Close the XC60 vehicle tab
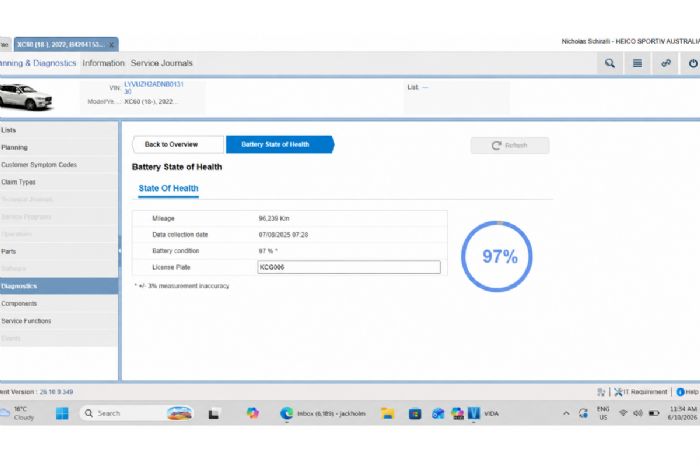 pyautogui.click(x=112, y=45)
